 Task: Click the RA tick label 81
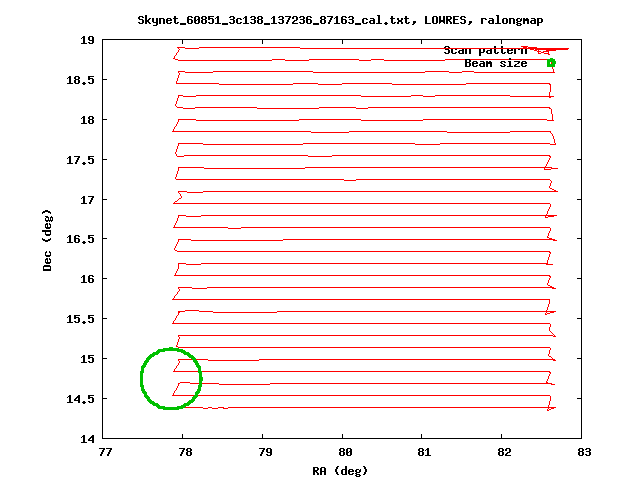pyautogui.click(x=424, y=452)
